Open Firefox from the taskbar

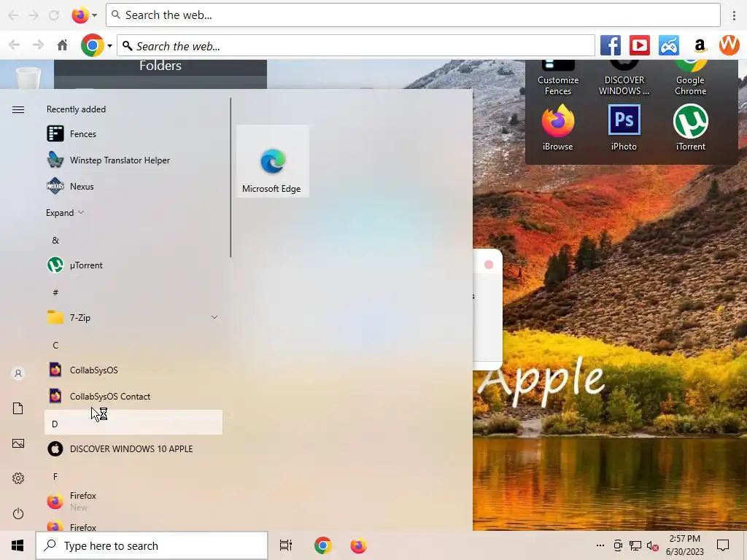click(359, 545)
